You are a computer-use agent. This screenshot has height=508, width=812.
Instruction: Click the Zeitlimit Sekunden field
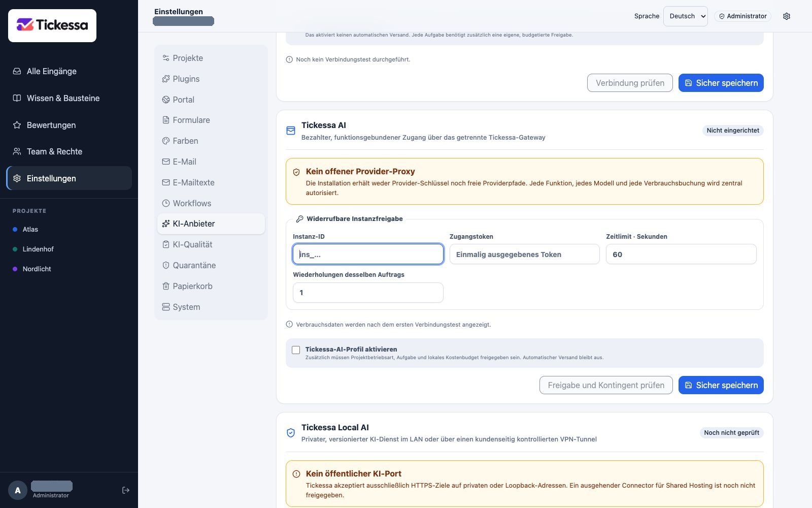point(681,254)
